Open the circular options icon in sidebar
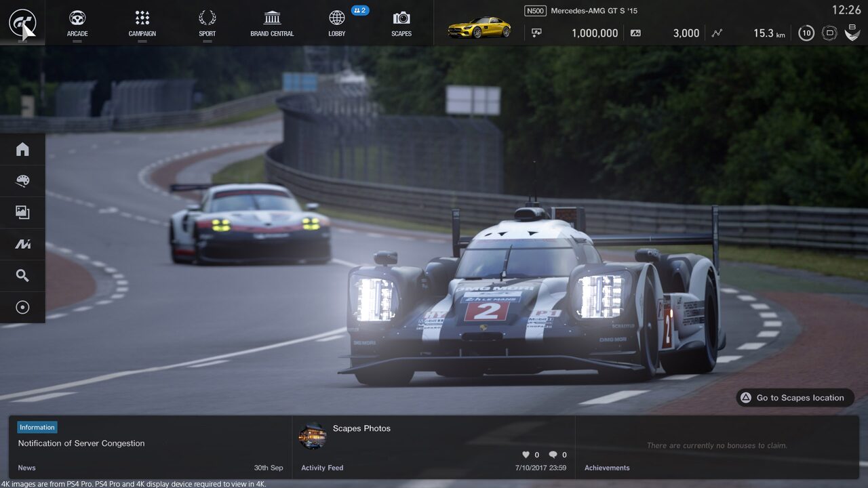 (22, 307)
